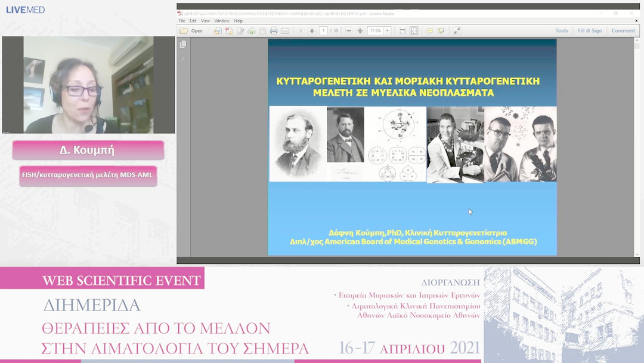
Task: Open the zoom level dropdown arrow
Action: pyautogui.click(x=388, y=31)
